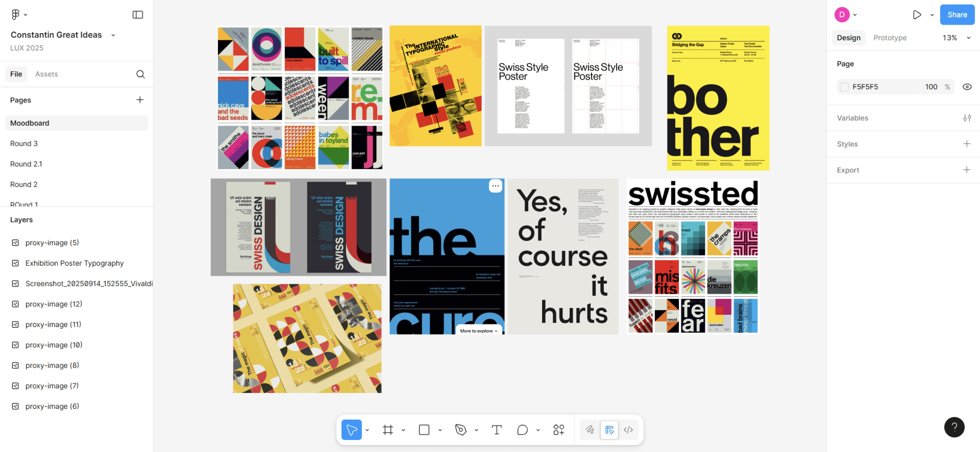Viewport: 980px width, 452px height.
Task: Toggle page background visibility eye
Action: (x=967, y=87)
